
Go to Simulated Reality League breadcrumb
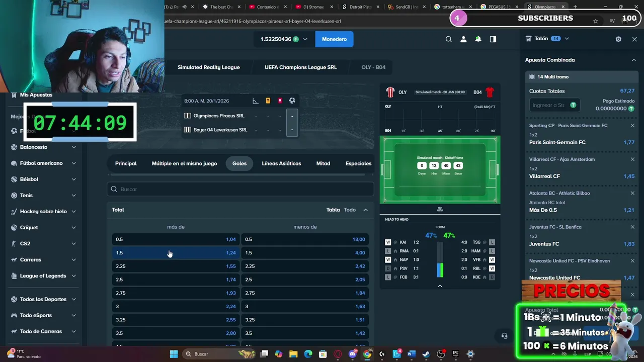click(x=208, y=67)
